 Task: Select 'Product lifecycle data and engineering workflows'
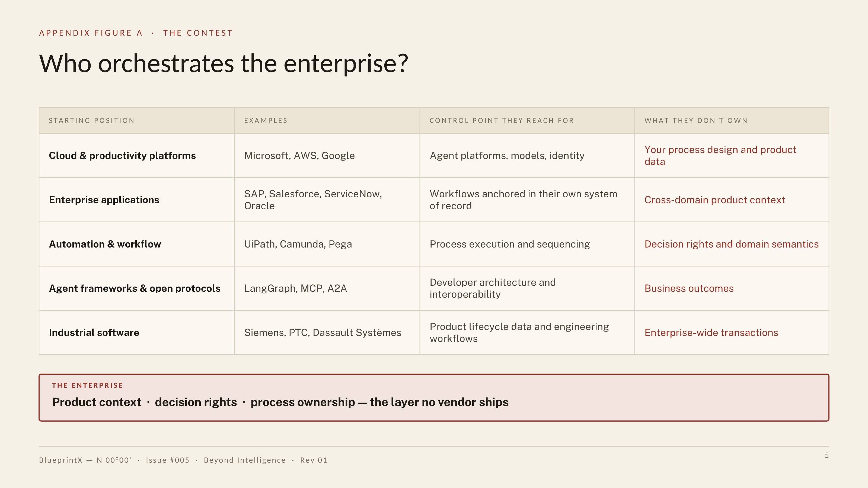coord(519,332)
